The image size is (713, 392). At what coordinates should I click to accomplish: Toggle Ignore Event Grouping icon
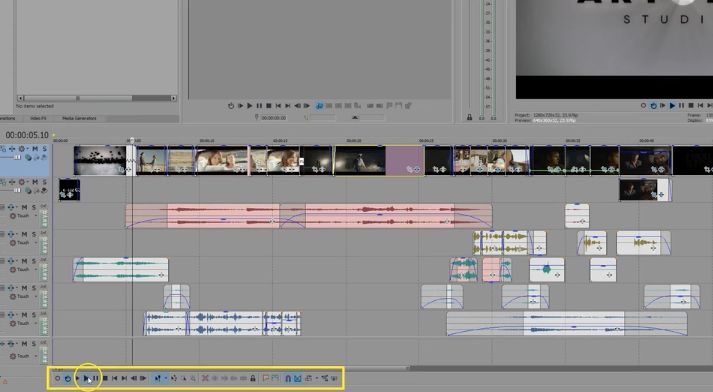point(335,378)
